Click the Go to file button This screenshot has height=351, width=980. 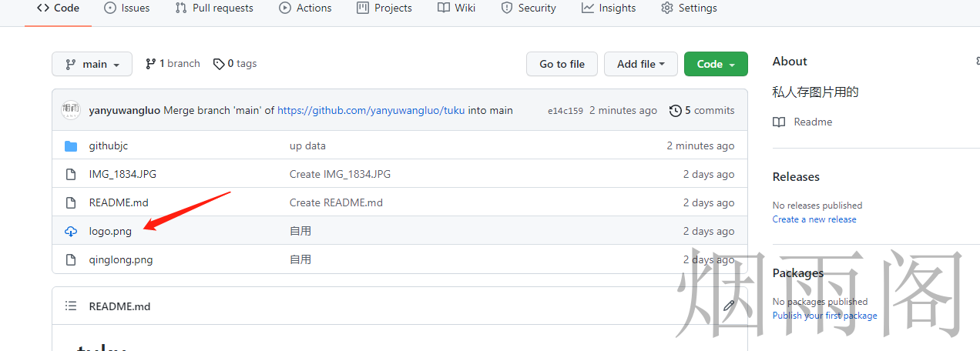pos(562,64)
